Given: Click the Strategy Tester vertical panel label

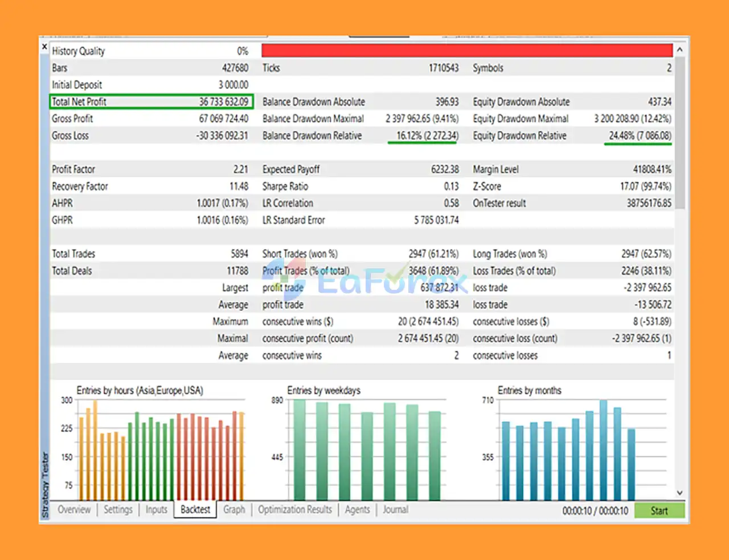Looking at the screenshot, I should 45,485.
